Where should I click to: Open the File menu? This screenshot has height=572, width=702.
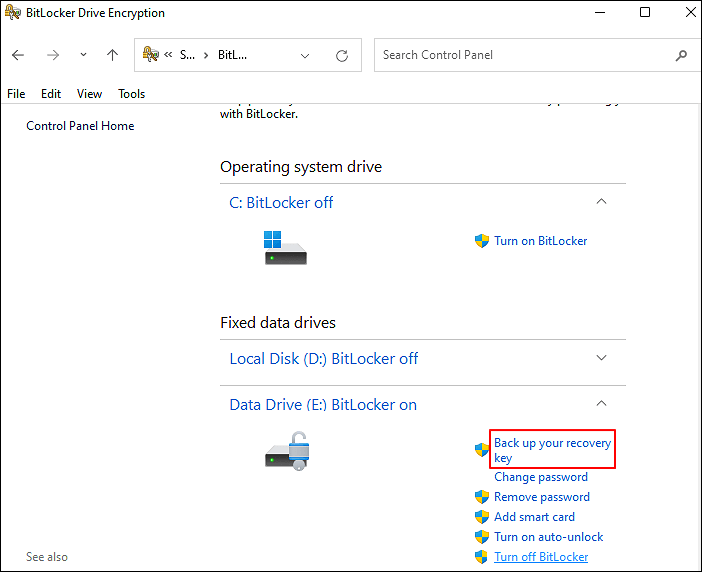(x=16, y=94)
